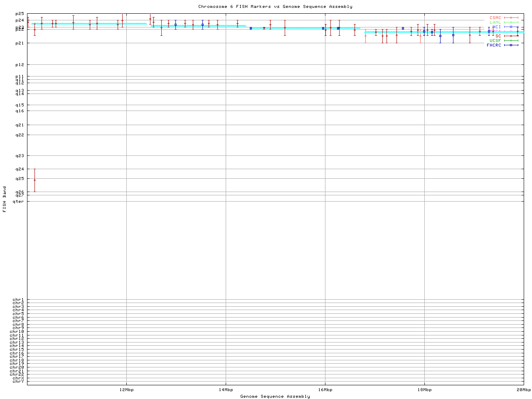The image size is (532, 399).
Task: Click the p12 band label
Action: pos(20,65)
